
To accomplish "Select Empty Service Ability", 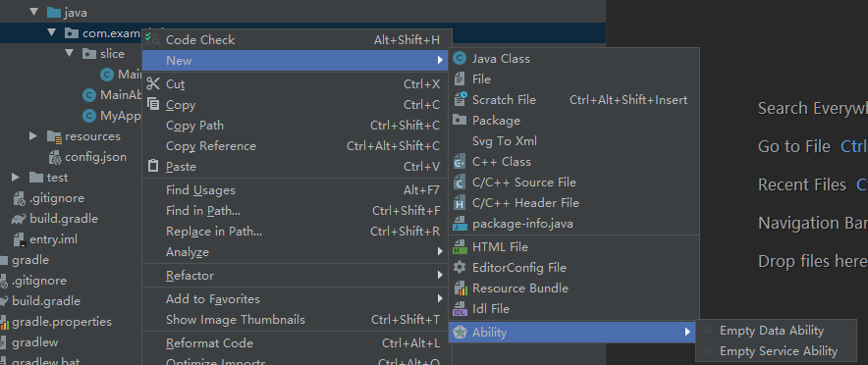I will coord(779,351).
